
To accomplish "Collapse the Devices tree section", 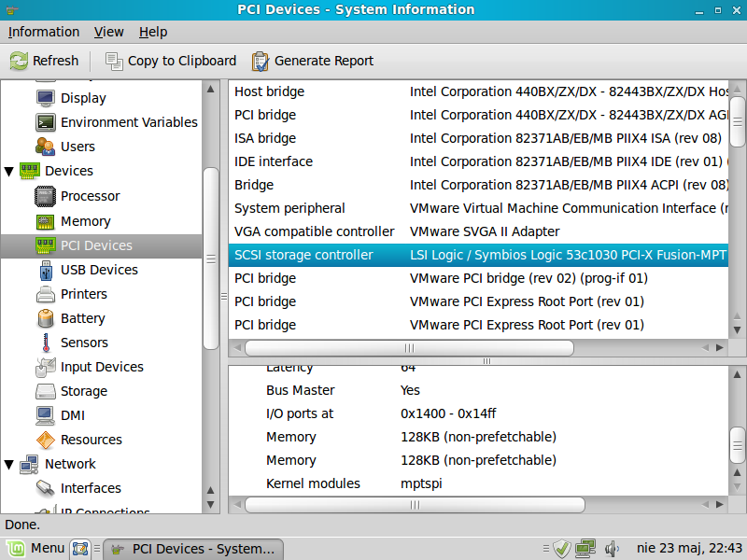I will click(x=9, y=172).
